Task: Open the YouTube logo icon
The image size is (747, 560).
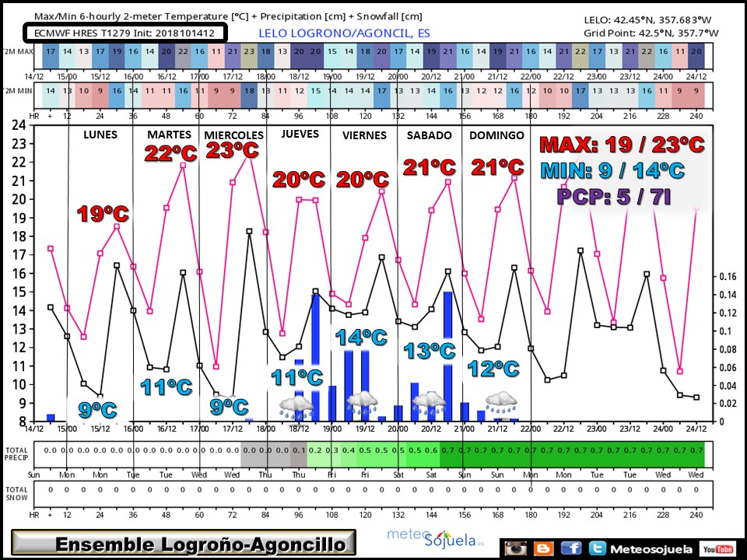Action: click(717, 549)
